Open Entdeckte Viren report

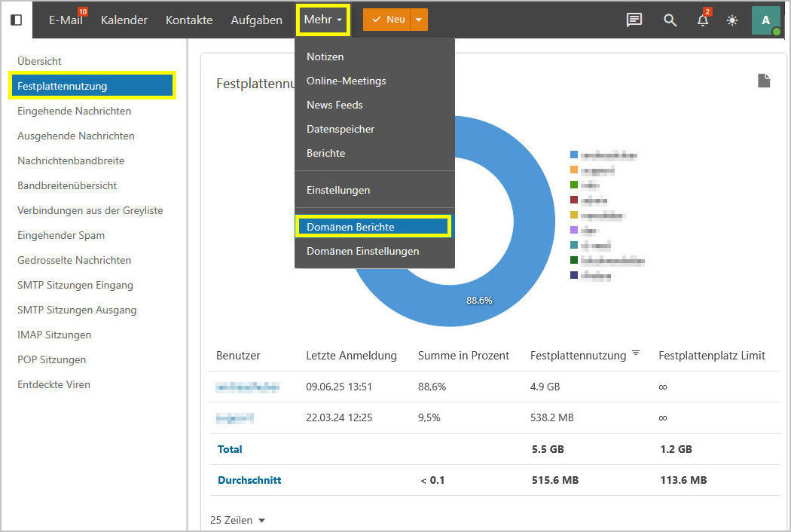click(x=53, y=384)
